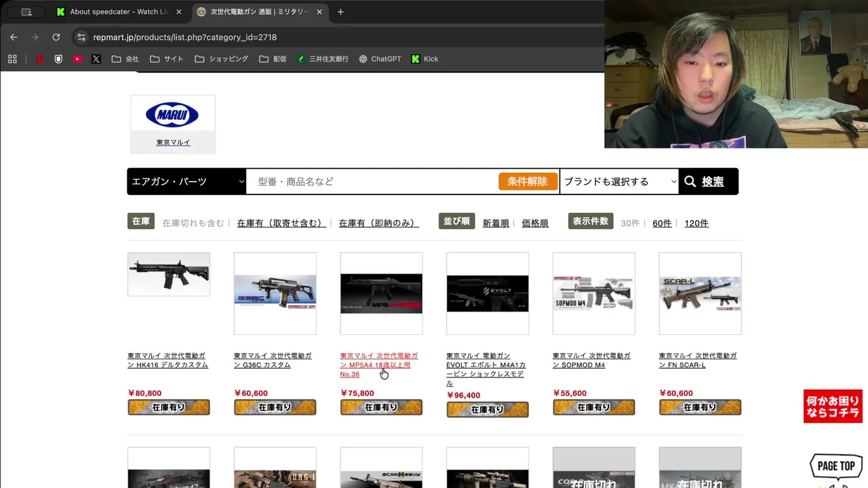Click 在庫有り button under ¥60,600 G36C
Image resolution: width=868 pixels, height=488 pixels.
pos(275,407)
